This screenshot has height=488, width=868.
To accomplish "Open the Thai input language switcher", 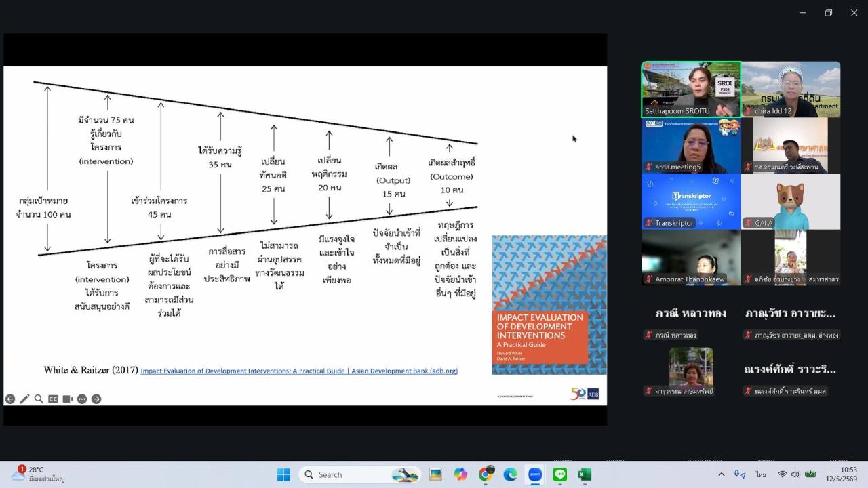I will [762, 474].
